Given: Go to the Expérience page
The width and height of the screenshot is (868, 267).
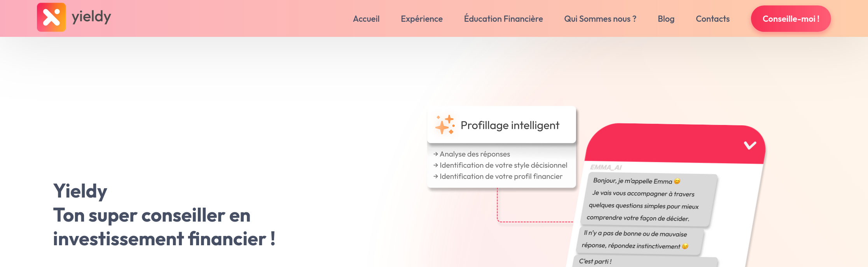Looking at the screenshot, I should [x=422, y=18].
